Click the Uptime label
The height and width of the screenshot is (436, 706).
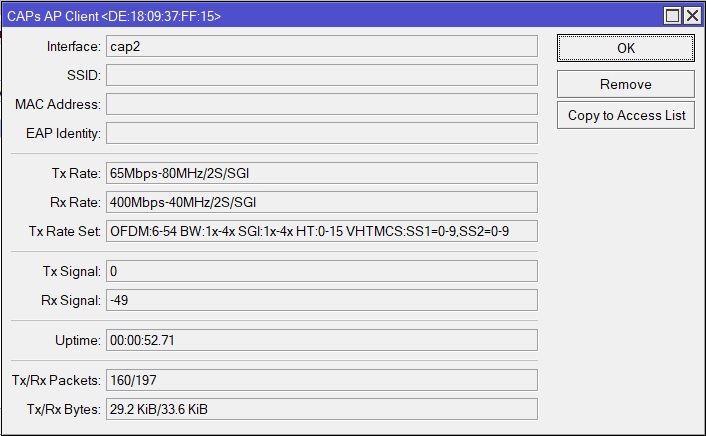tap(78, 341)
